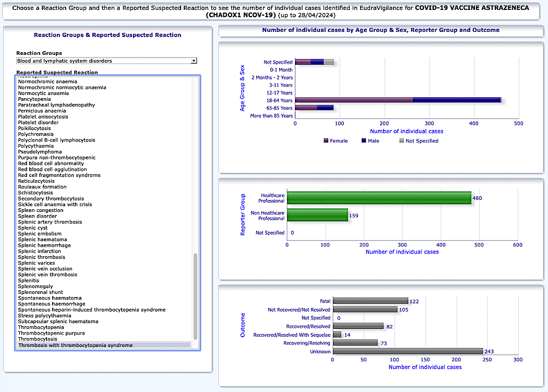Select 'Normochromic anaemia' list entry
Screen dimensions: 548x392
point(47,81)
